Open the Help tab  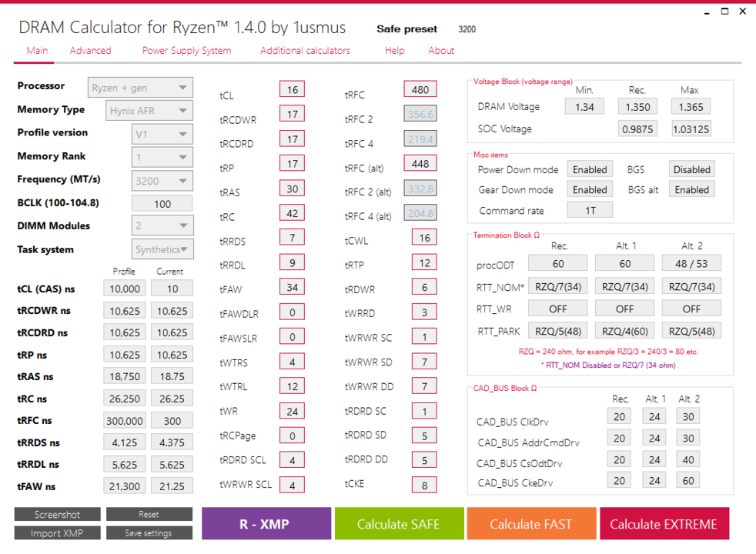pyautogui.click(x=394, y=51)
